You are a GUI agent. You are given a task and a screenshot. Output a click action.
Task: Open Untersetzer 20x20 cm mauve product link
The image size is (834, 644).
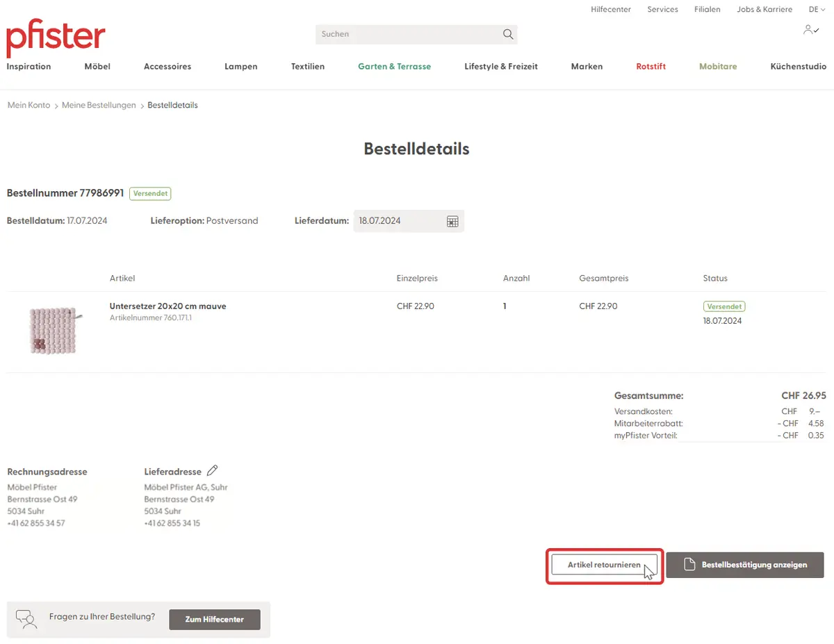click(167, 306)
